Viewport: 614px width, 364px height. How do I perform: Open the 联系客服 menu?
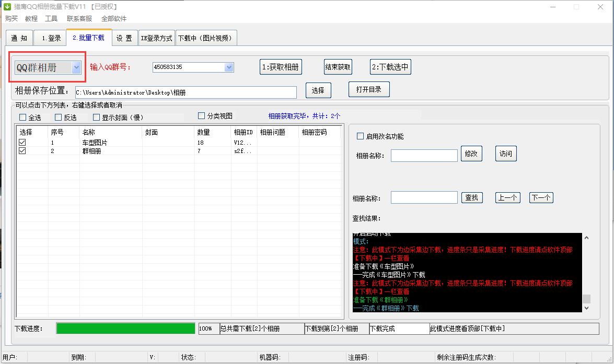[x=79, y=18]
